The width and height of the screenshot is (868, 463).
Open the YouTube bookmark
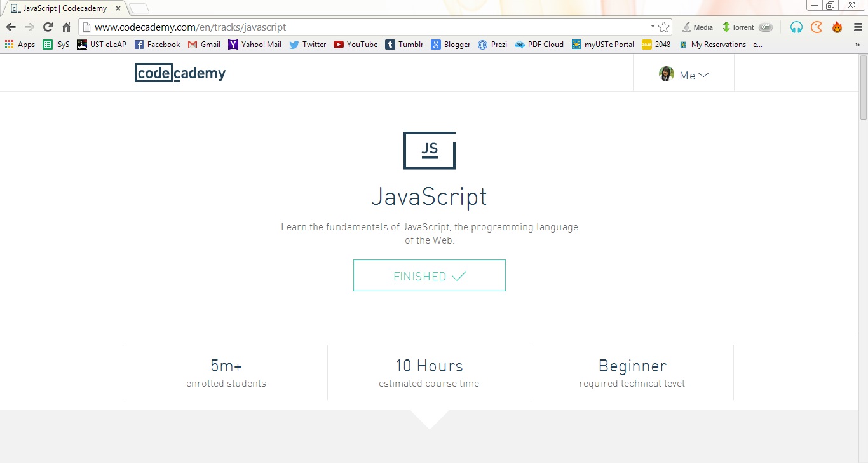point(356,45)
